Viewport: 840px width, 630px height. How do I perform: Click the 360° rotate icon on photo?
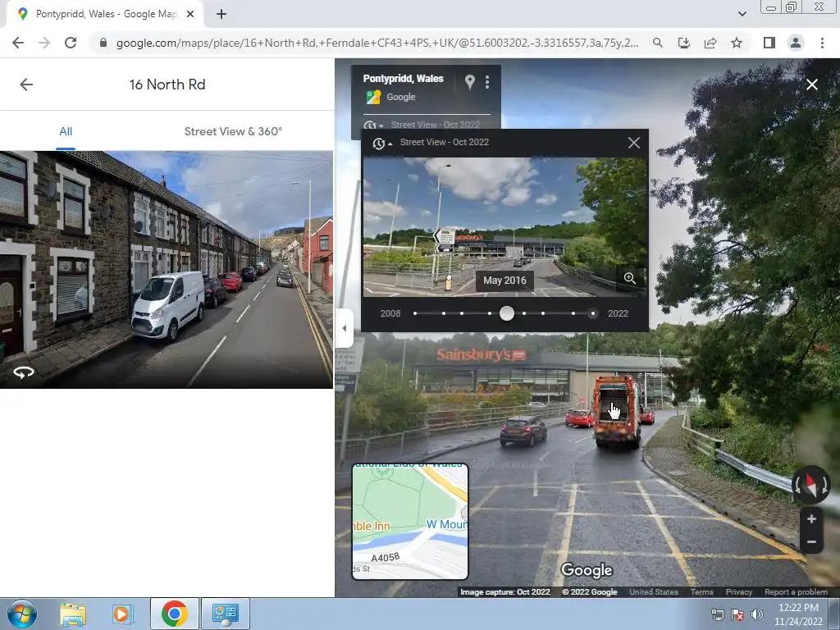tap(24, 372)
